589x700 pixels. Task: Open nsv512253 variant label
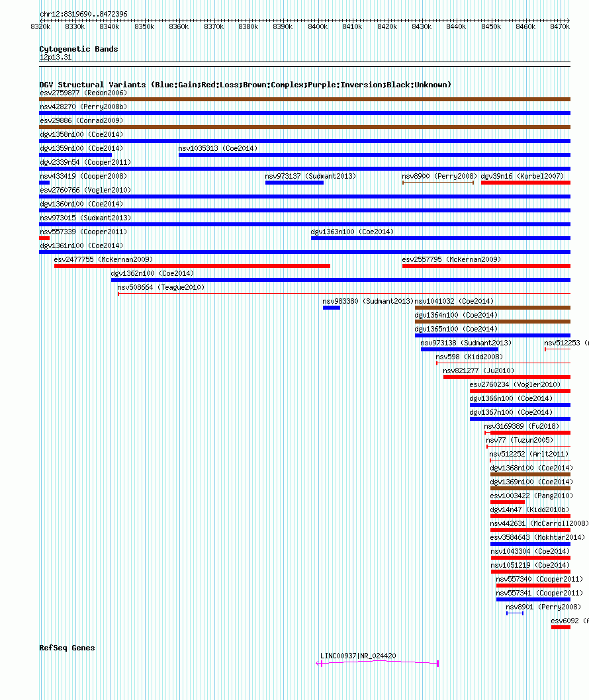click(x=566, y=343)
